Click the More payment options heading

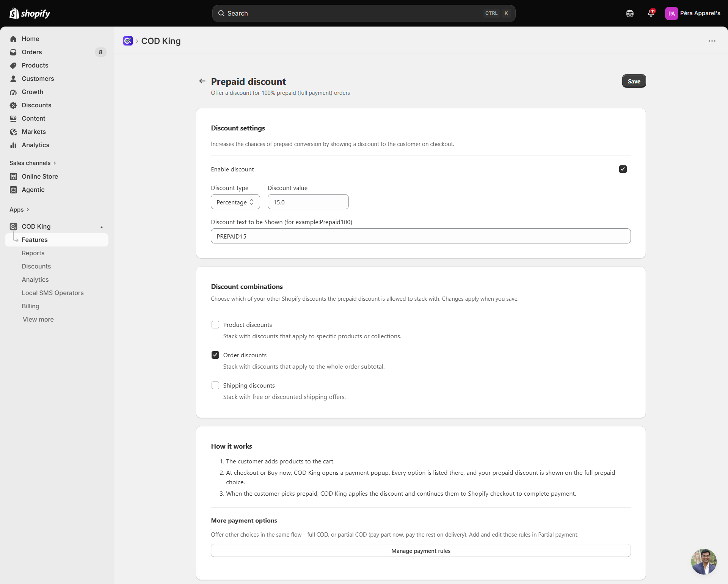pos(244,521)
